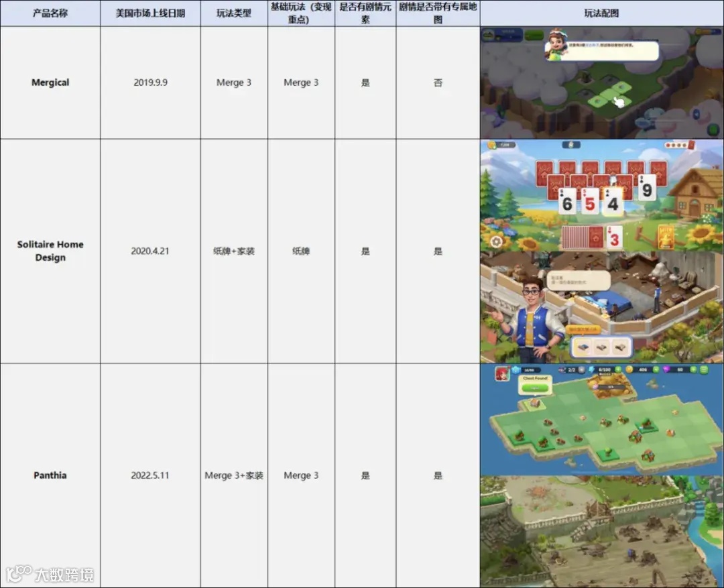Click the 是否有剧情元素 column header

[365, 13]
